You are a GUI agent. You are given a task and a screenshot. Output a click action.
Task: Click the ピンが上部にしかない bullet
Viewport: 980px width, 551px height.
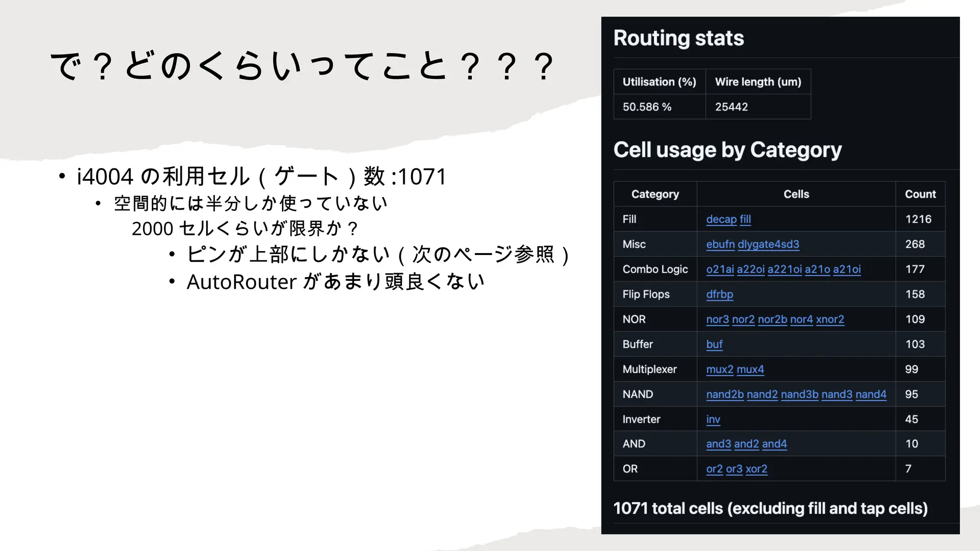[378, 254]
